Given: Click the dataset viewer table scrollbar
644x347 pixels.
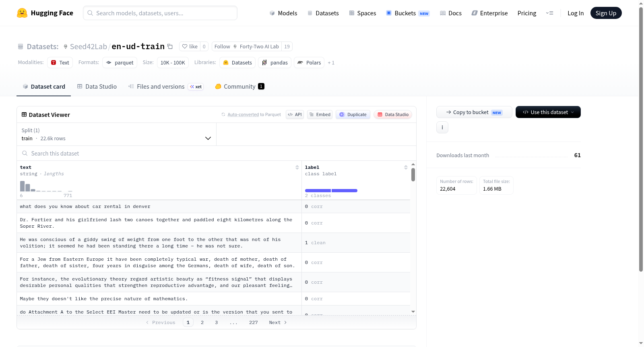Looking at the screenshot, I should (413, 175).
